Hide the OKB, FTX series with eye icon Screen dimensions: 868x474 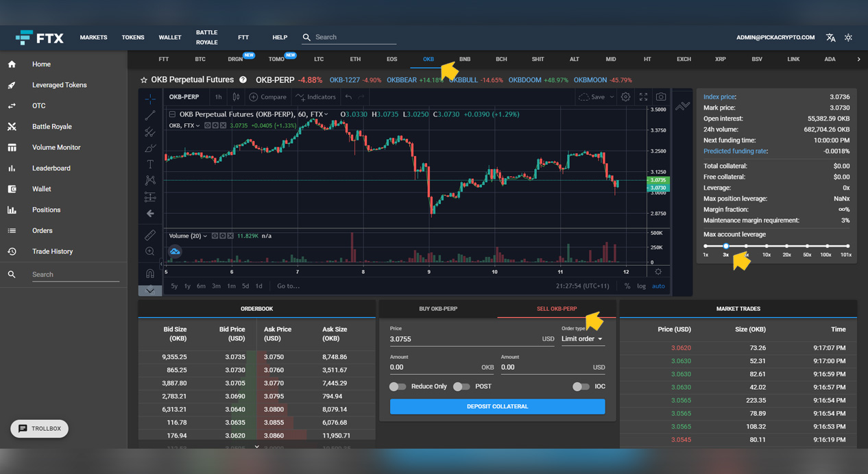(x=208, y=126)
